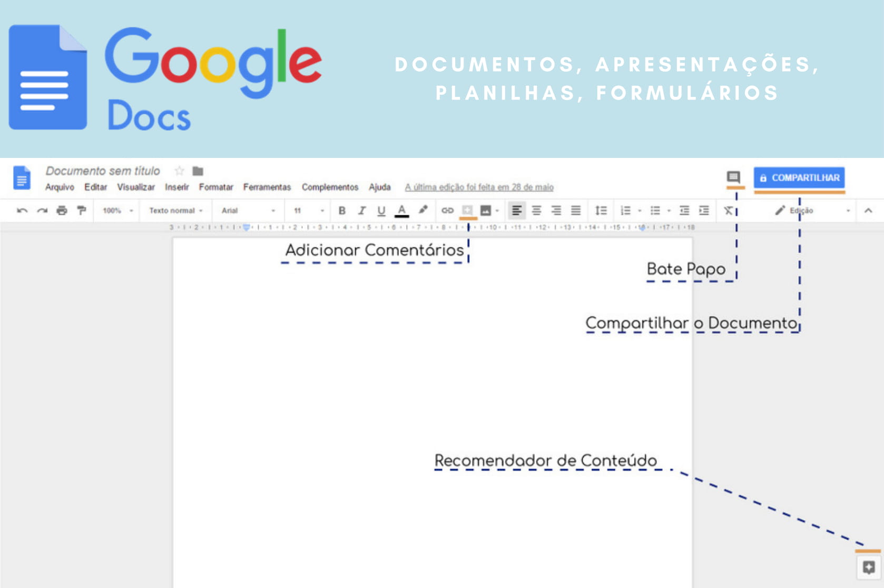Open the comments chat icon

(733, 177)
